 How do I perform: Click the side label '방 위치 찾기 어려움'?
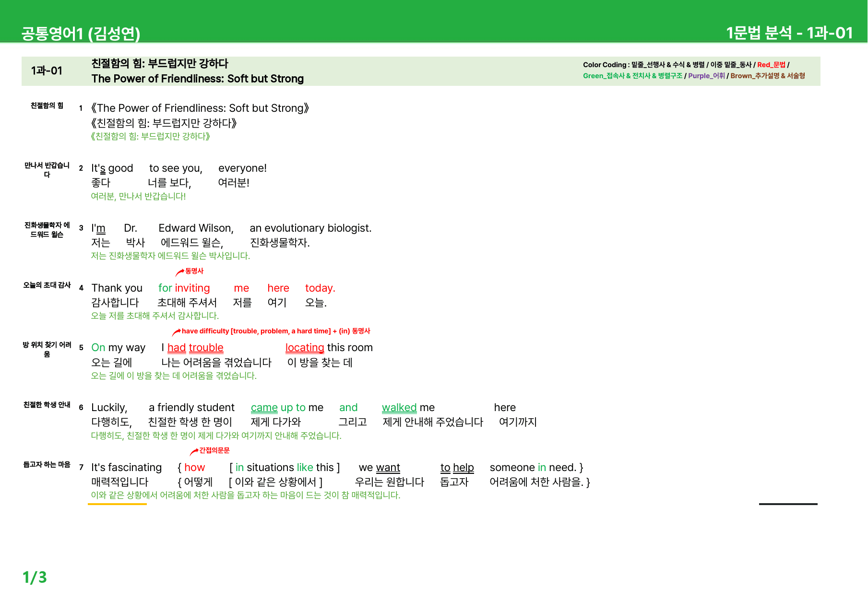tap(47, 349)
